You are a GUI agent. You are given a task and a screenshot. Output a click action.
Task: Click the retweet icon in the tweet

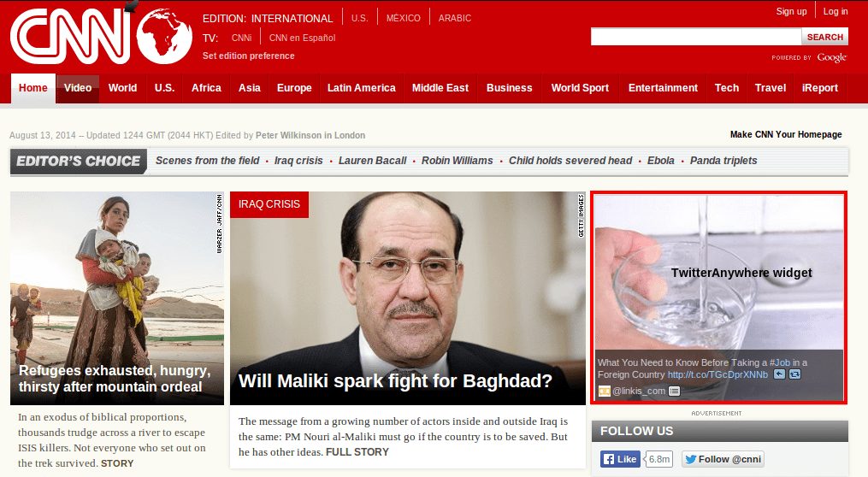(x=794, y=374)
